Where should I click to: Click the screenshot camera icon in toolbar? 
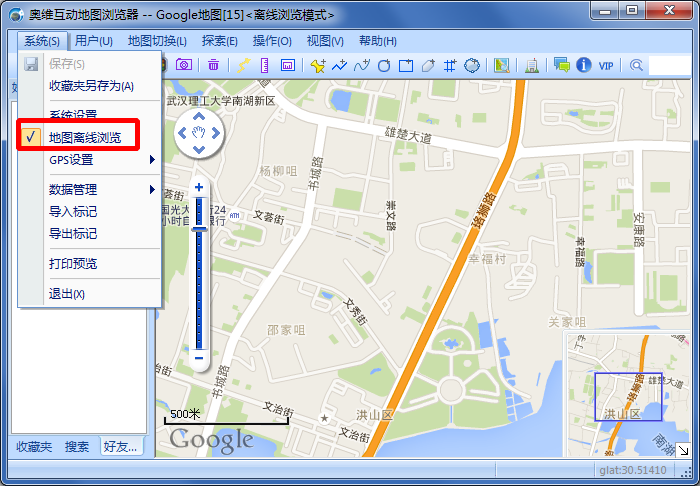(x=183, y=65)
